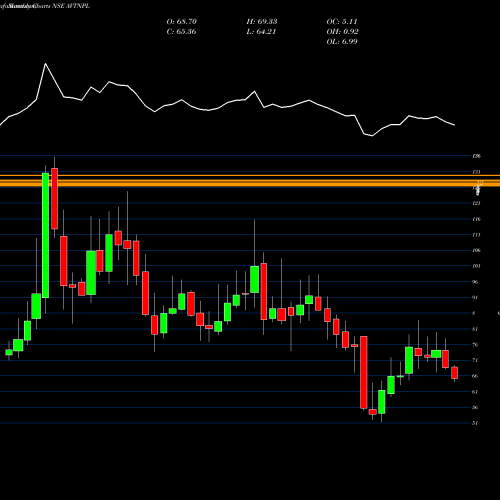Image resolution: width=500 pixels, height=500 pixels.
Task: Click the open value O: 68.70
Action: tap(182, 22)
